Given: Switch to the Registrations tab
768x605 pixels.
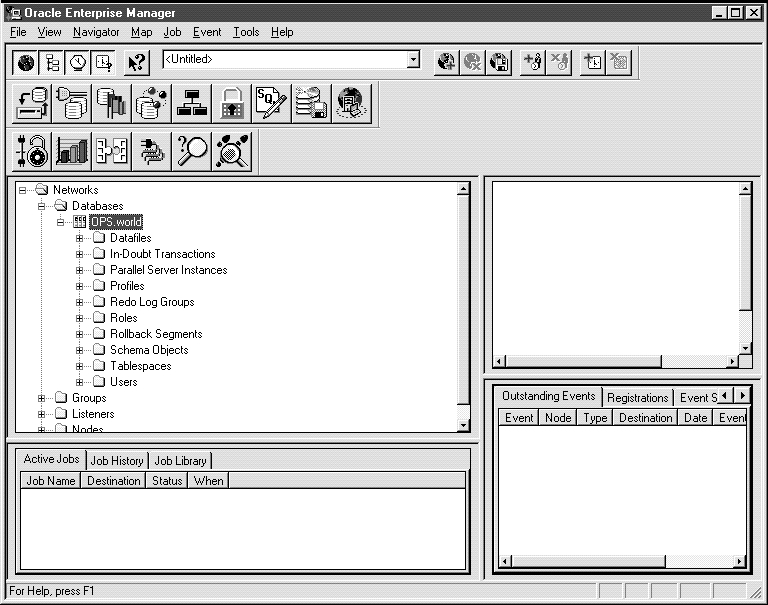Looking at the screenshot, I should point(638,398).
